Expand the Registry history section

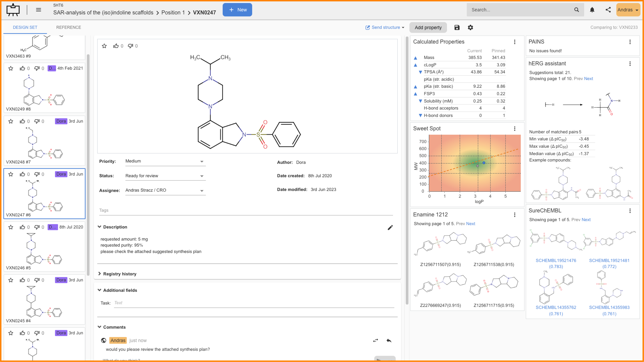[120, 274]
